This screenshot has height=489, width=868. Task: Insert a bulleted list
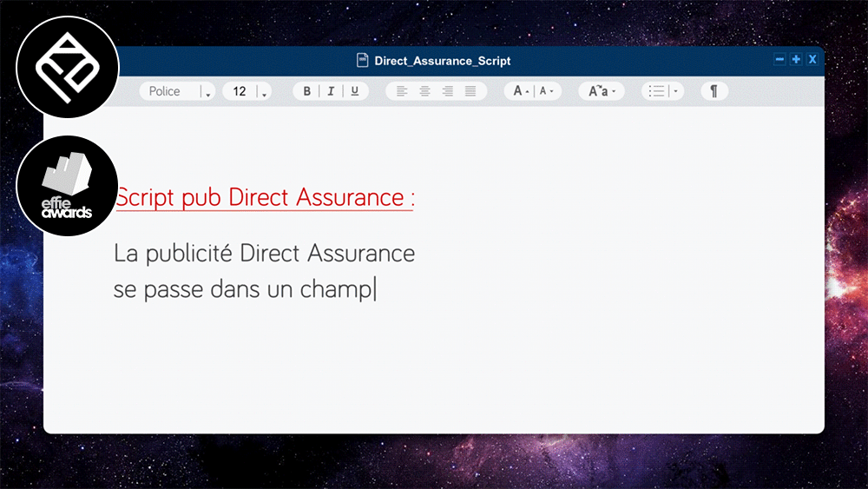tap(656, 91)
